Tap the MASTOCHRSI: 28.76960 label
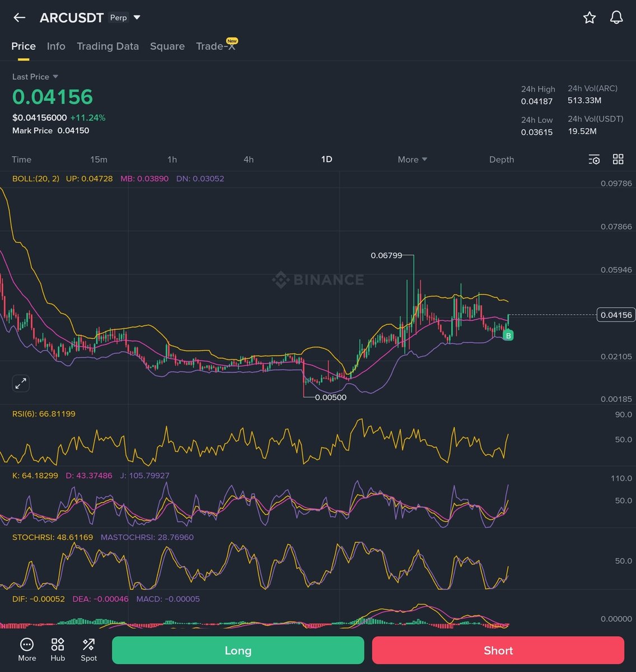The width and height of the screenshot is (636, 672). point(147,537)
